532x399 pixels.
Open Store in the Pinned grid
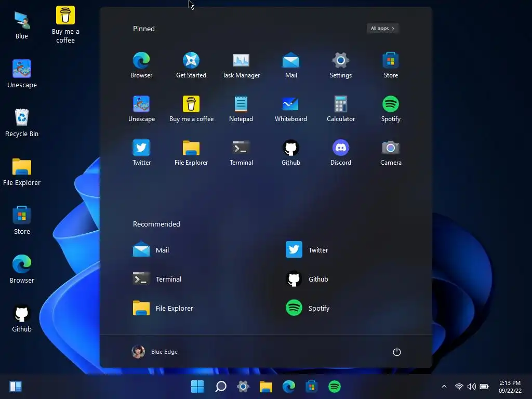click(x=391, y=65)
